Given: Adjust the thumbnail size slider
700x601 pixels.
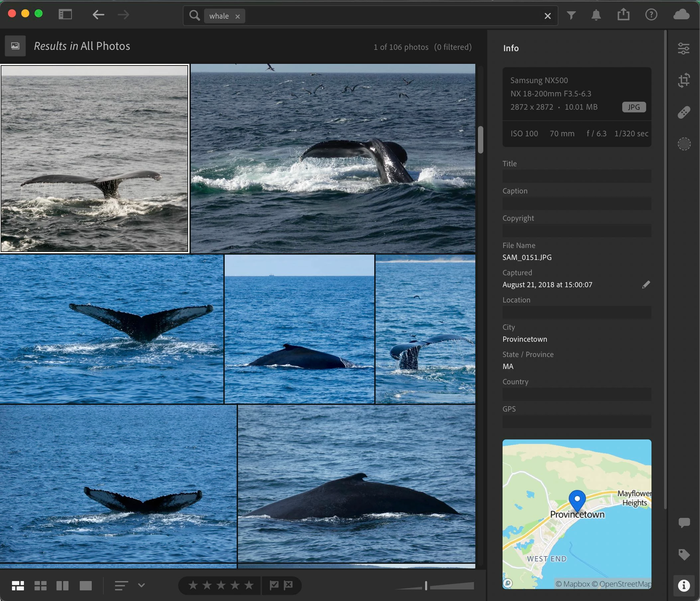Looking at the screenshot, I should pos(426,585).
